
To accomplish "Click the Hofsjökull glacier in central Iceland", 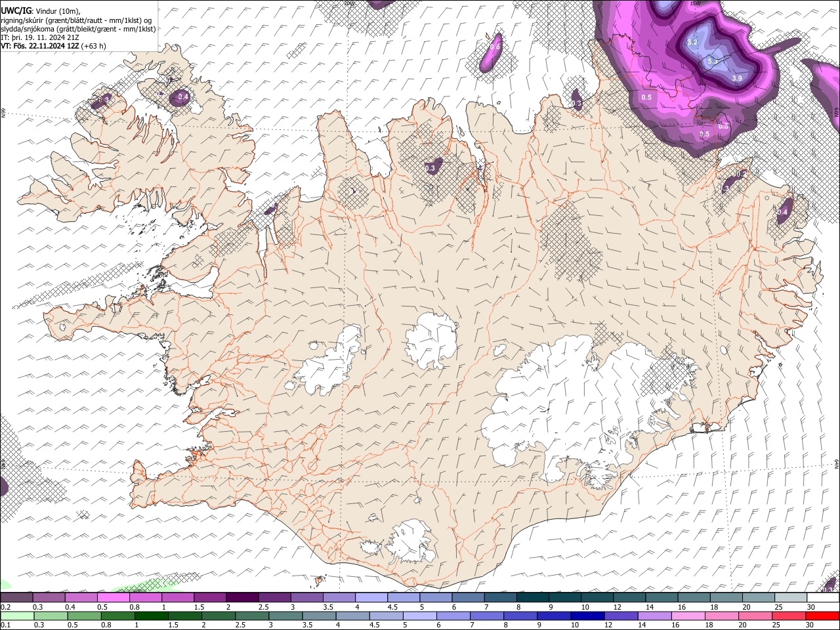I will [431, 340].
